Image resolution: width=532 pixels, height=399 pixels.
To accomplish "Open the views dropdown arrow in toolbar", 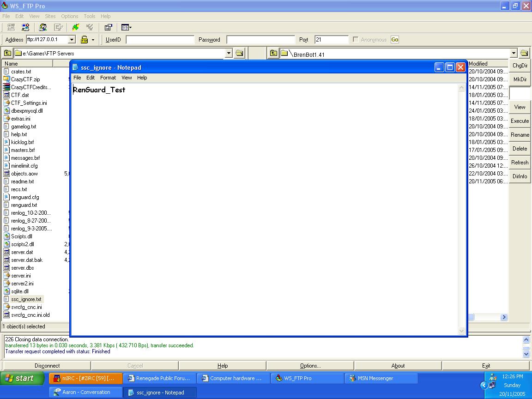I will (x=130, y=27).
